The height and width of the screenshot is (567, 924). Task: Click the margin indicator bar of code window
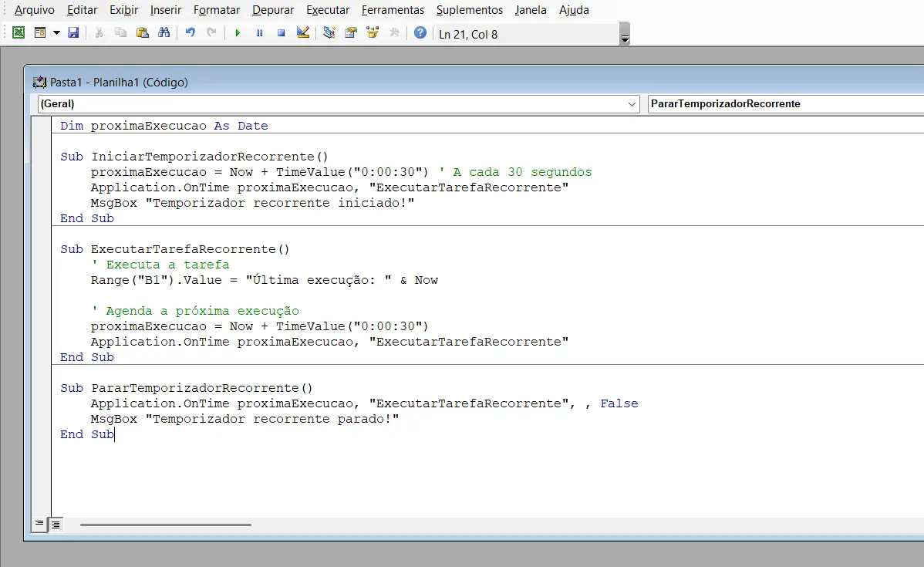click(41, 316)
